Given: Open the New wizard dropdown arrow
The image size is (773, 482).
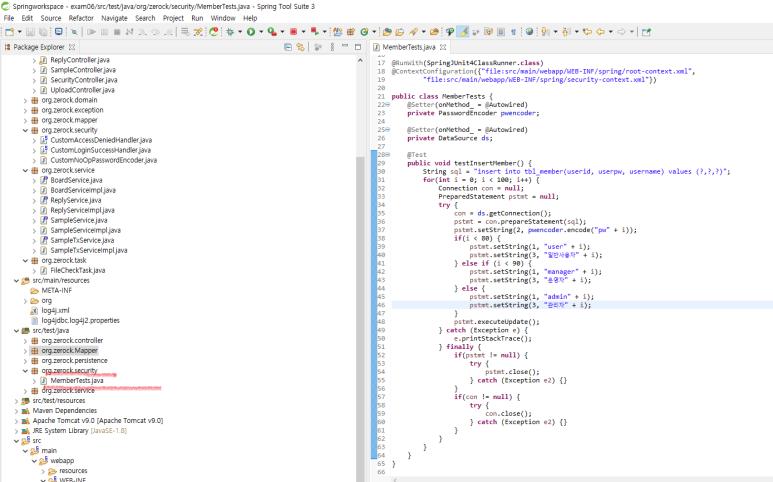Looking at the screenshot, I should point(20,32).
